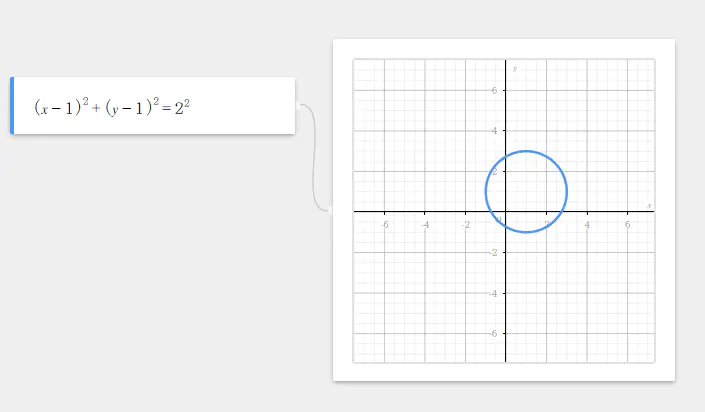Click the x-axis label letter
Screen dimensions: 705x412
coord(649,205)
